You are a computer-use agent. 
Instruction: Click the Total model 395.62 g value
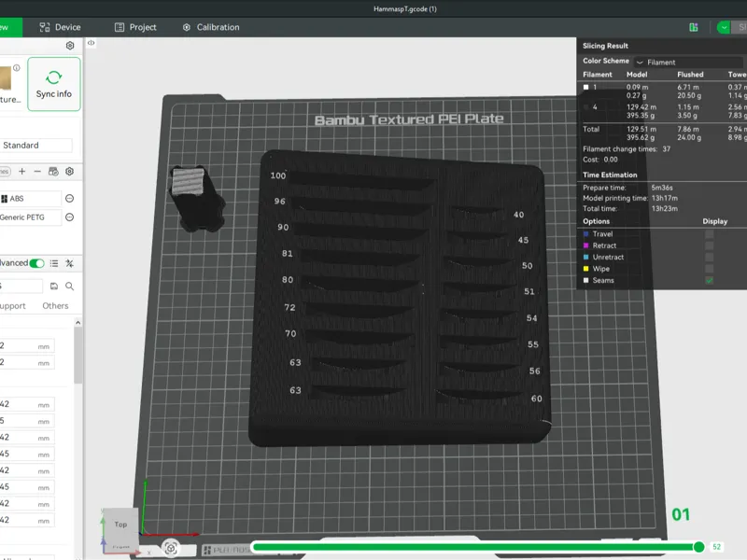(x=641, y=137)
